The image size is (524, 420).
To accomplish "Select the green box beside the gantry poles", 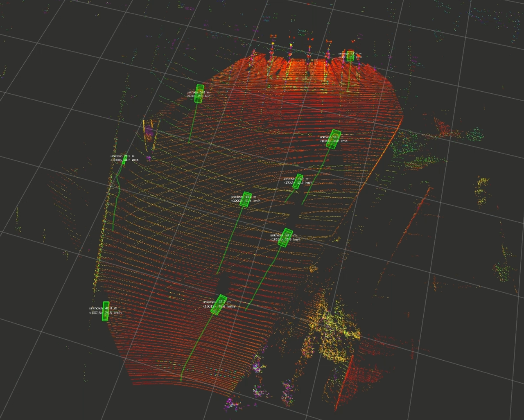I will point(350,56).
